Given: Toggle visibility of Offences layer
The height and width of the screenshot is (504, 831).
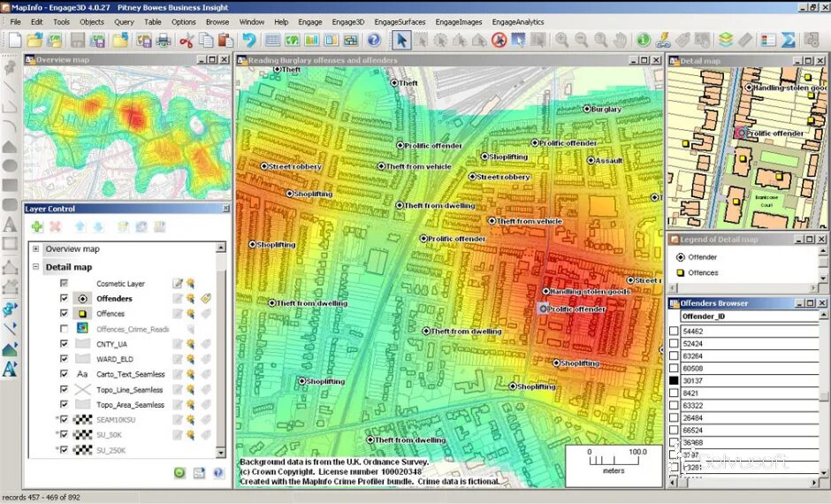Looking at the screenshot, I should 65,313.
